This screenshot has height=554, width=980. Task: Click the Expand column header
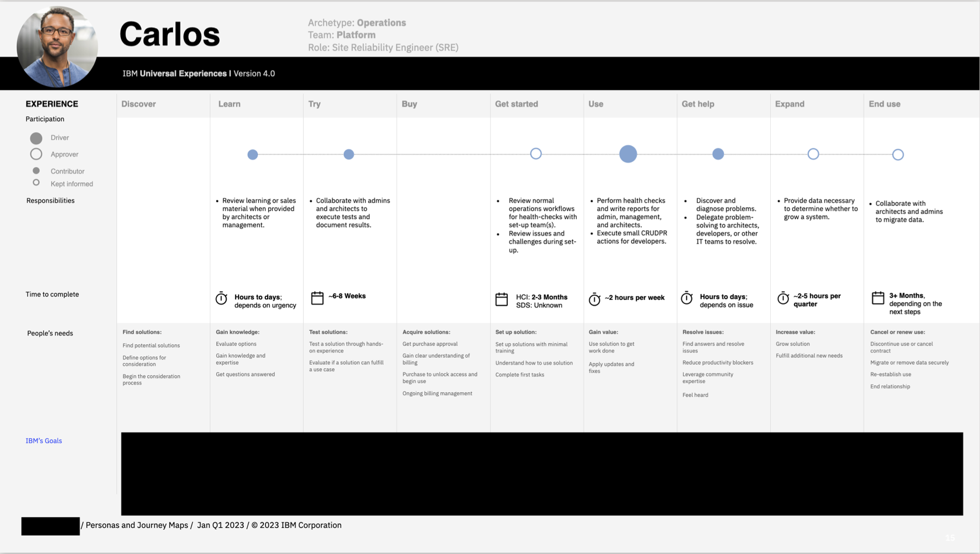789,104
